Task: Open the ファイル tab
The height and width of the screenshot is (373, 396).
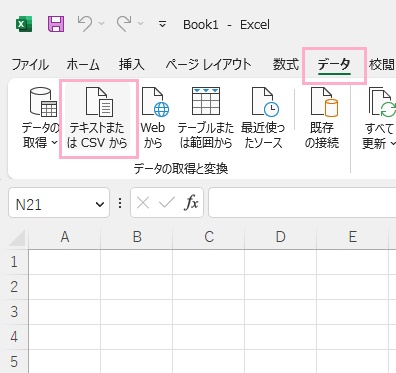Action: (30, 64)
